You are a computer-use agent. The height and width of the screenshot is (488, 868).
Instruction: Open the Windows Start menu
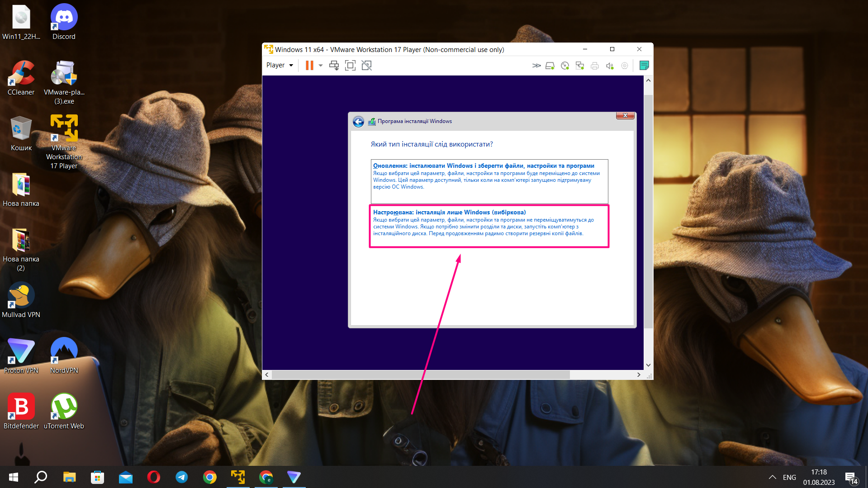coord(13,477)
